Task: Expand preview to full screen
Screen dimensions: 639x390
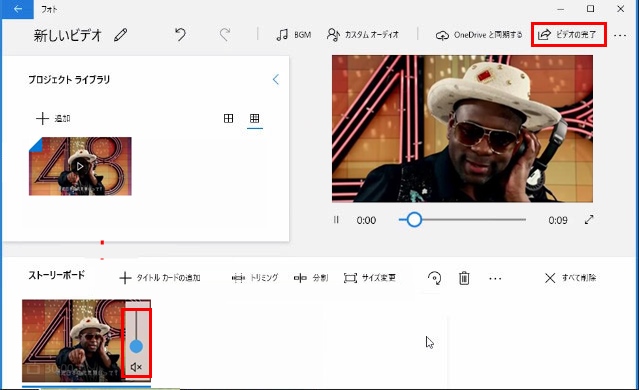Action: 589,220
